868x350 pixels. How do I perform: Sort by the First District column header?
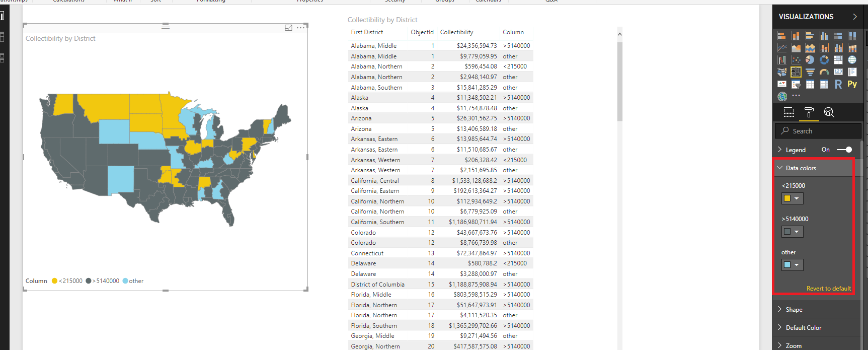pyautogui.click(x=367, y=32)
